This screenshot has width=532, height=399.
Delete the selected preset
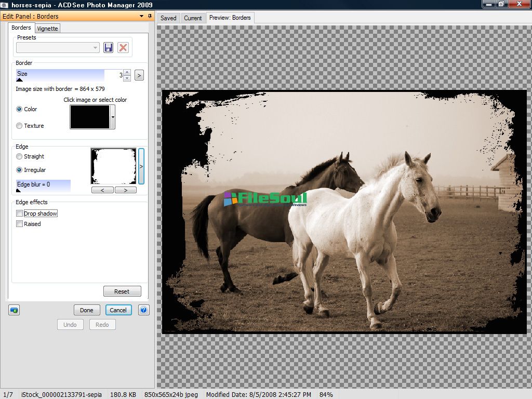[x=123, y=48]
